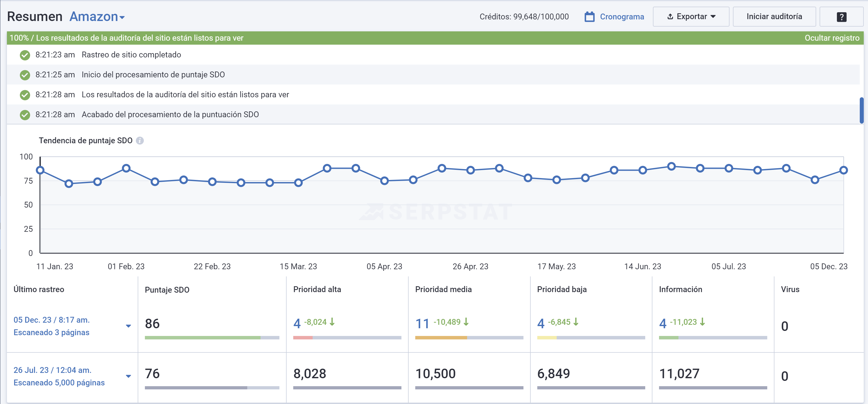
Task: Click the SDO score progress bar under 86
Action: coord(212,338)
